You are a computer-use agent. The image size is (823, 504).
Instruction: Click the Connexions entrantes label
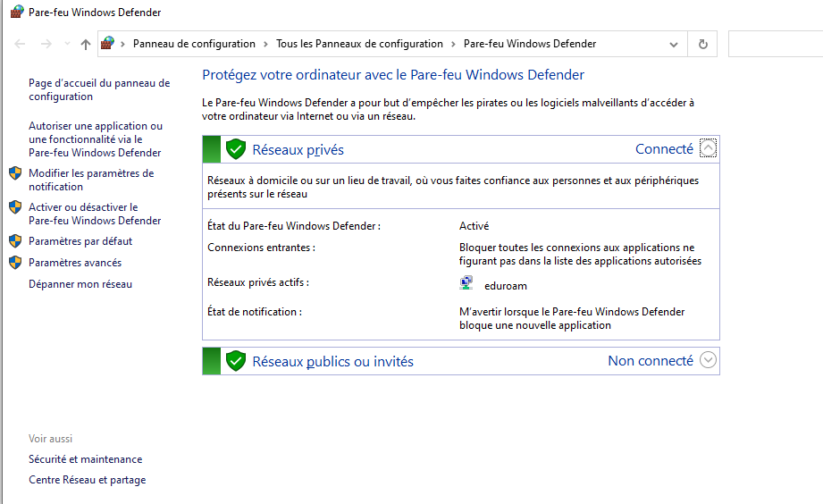[x=262, y=248]
